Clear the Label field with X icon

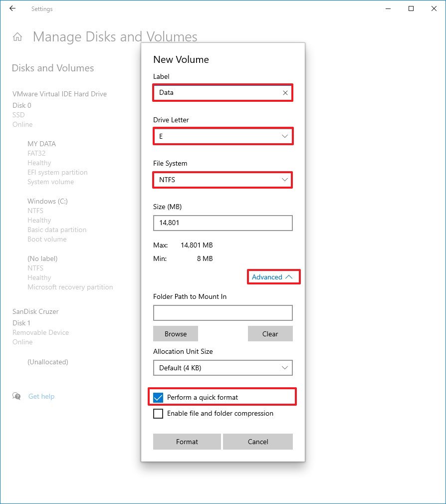coord(285,93)
